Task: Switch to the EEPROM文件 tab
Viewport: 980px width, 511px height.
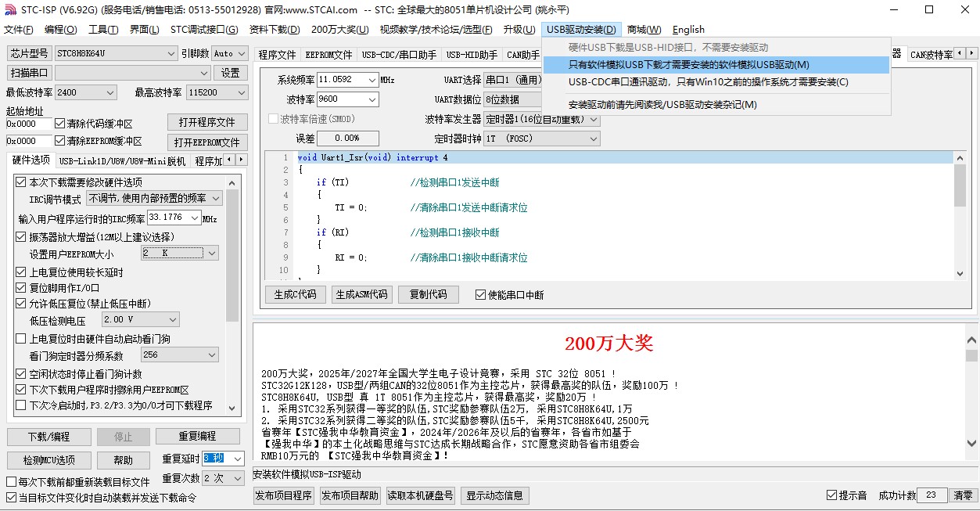Action: coord(328,55)
